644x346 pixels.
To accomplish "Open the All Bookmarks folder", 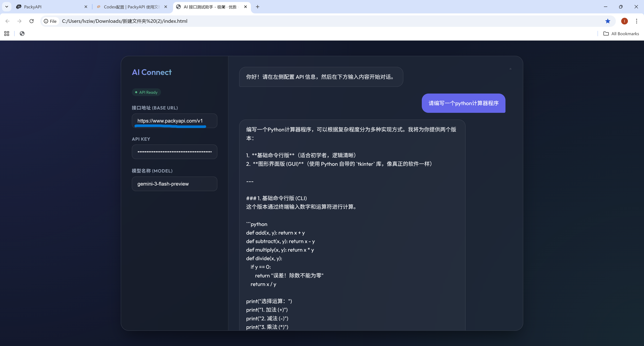I will pyautogui.click(x=621, y=34).
